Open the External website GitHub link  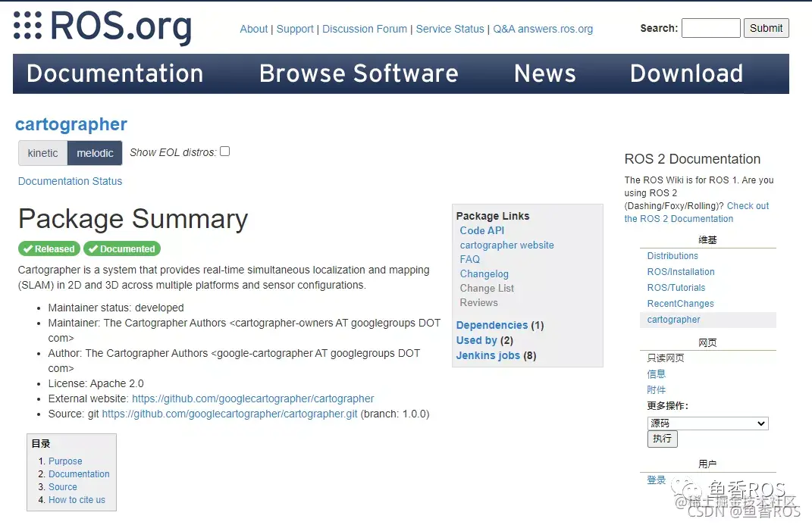(252, 398)
